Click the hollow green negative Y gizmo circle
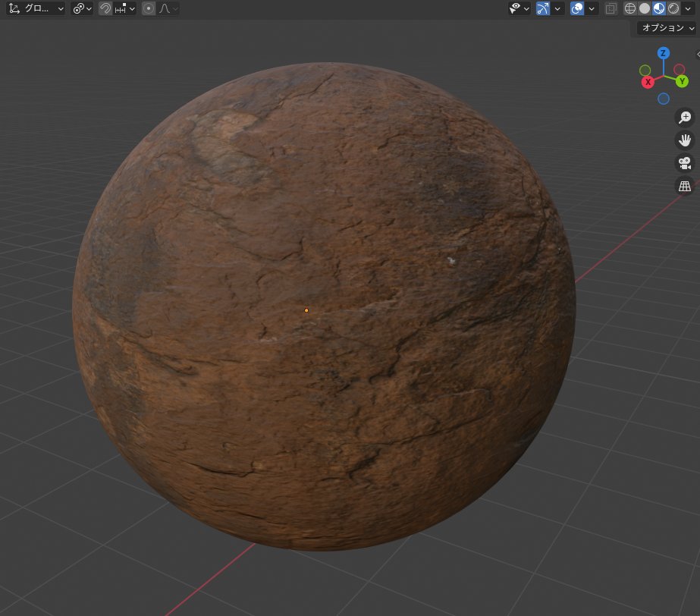 (645, 70)
